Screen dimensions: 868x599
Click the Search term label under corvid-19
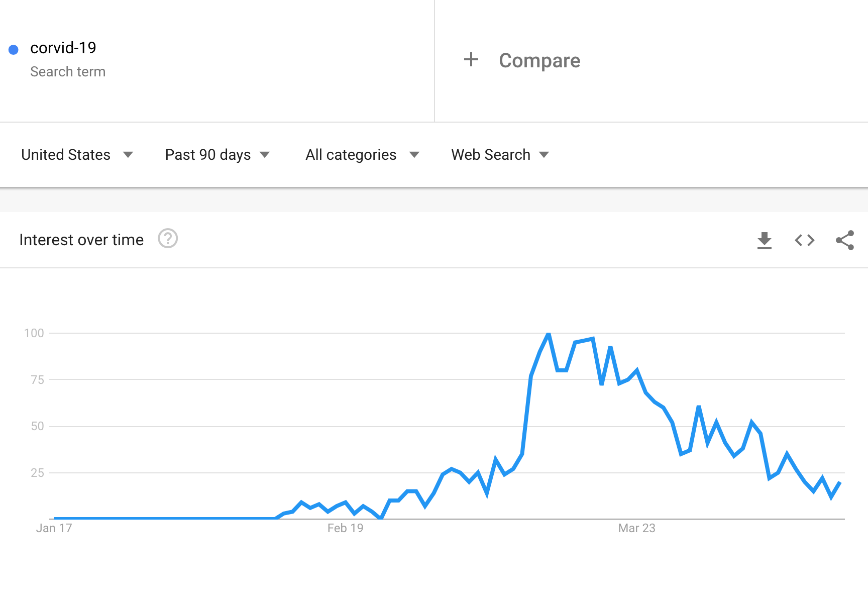tap(68, 72)
